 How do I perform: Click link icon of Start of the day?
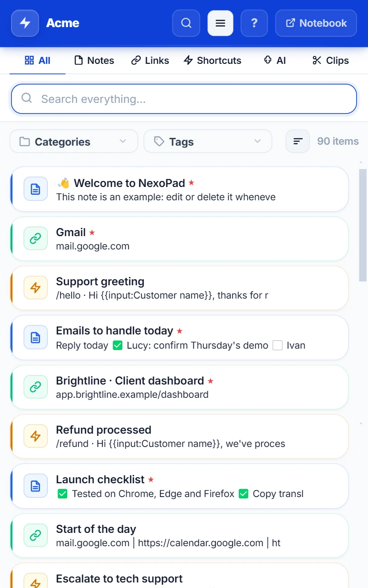tap(35, 535)
